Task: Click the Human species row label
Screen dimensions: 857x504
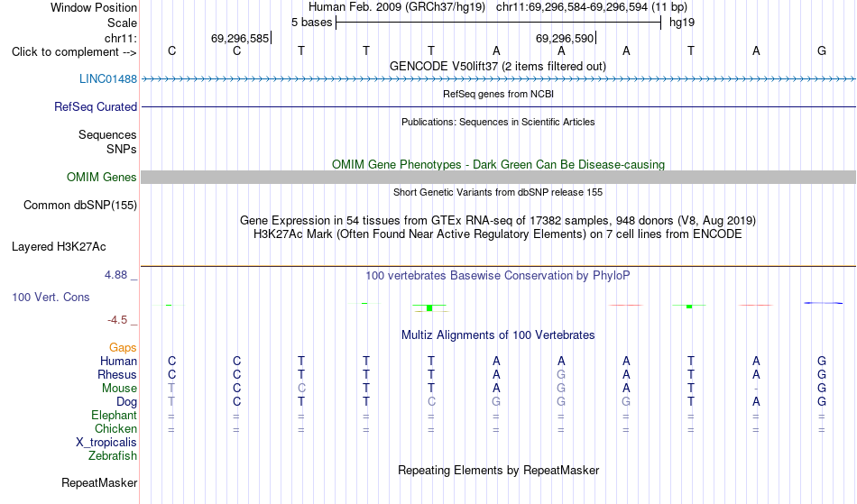Action: tap(118, 361)
